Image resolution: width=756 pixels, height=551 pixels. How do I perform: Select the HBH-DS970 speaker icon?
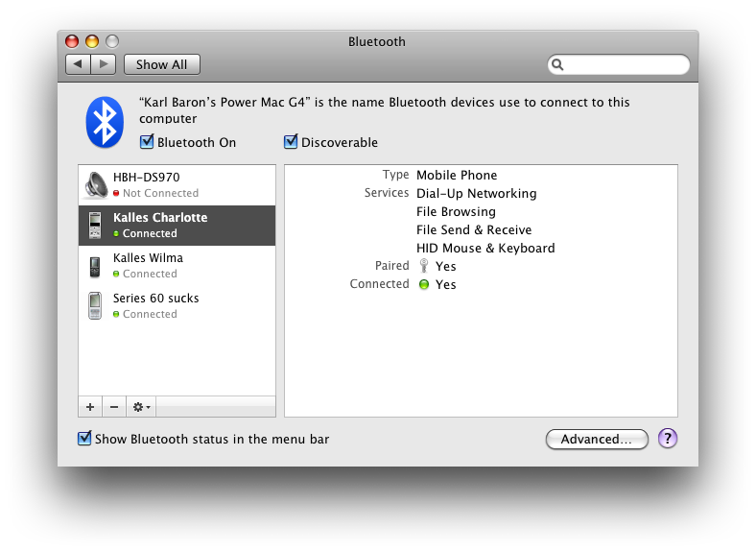tap(96, 185)
